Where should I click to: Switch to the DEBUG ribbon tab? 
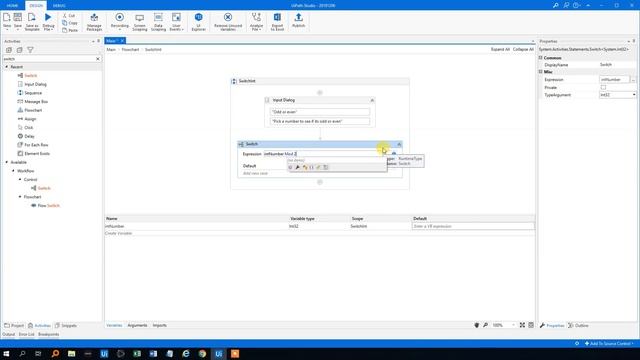point(59,5)
